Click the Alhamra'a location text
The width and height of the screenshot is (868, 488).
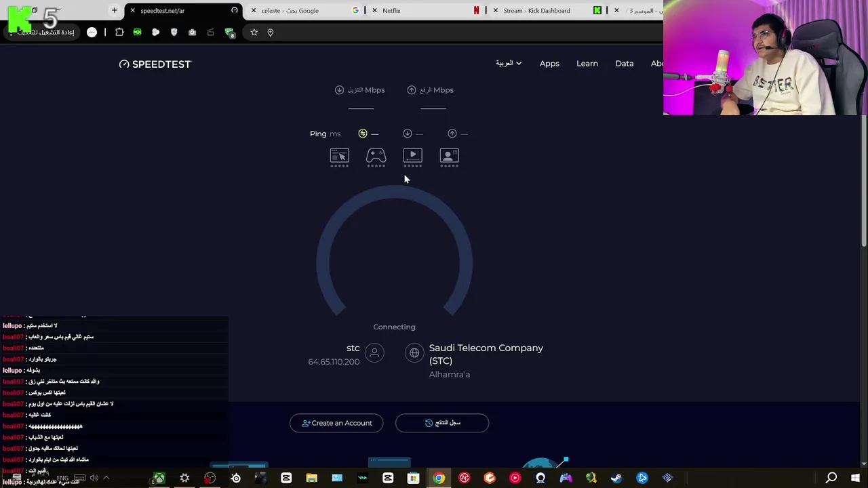pyautogui.click(x=450, y=374)
